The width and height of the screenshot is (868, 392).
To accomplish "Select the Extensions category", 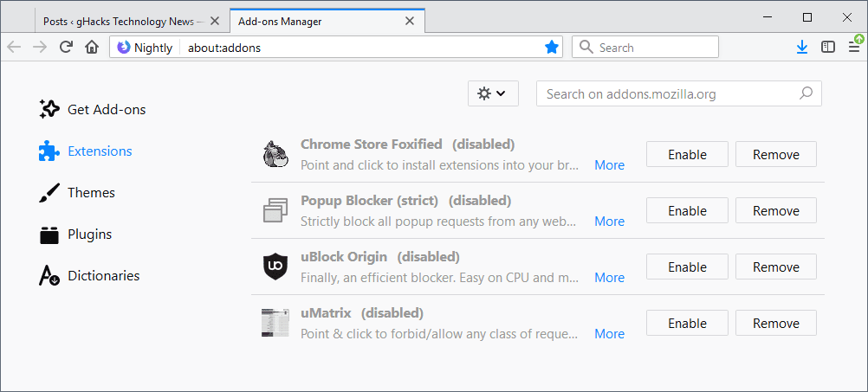I will pyautogui.click(x=86, y=151).
